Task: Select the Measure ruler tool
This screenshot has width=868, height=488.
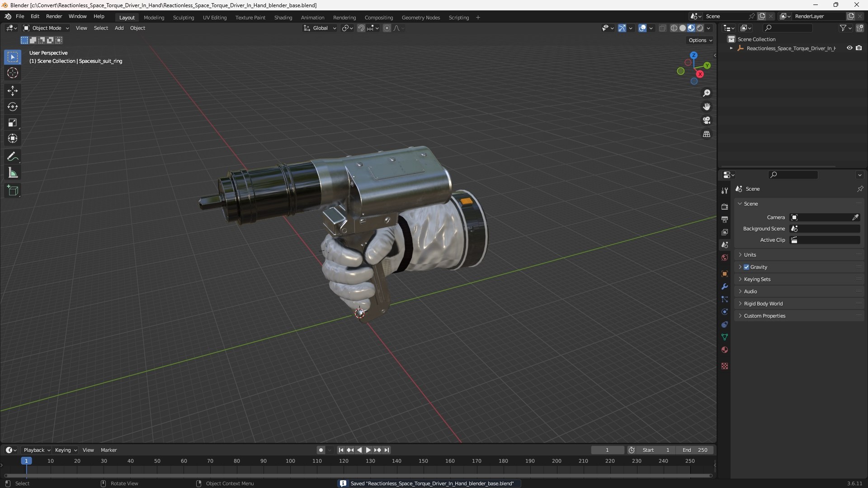Action: (x=13, y=173)
